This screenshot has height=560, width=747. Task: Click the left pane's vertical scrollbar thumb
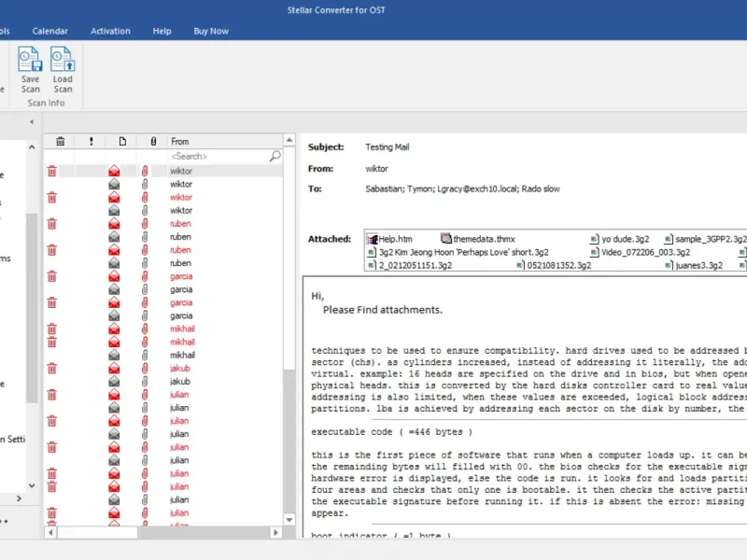(x=32, y=309)
